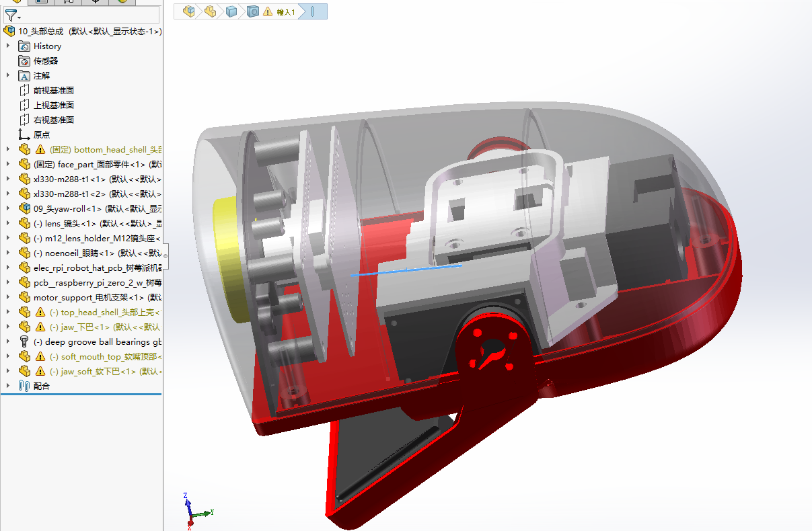The image size is (812, 531).
Task: Click the History folder icon
Action: point(24,46)
